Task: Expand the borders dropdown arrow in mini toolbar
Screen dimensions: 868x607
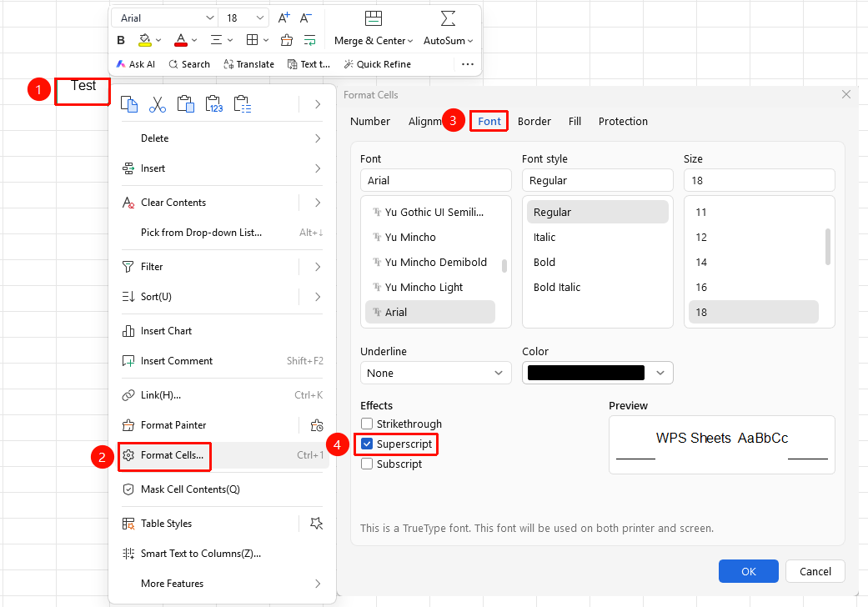Action: 266,40
